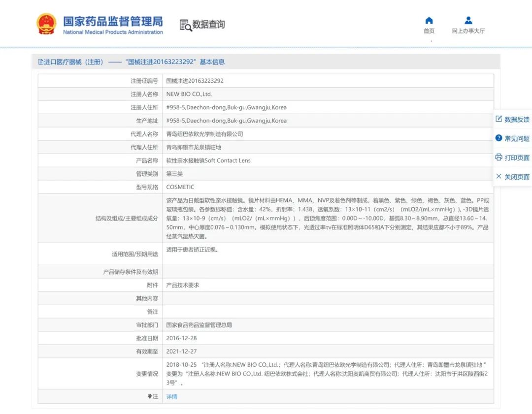Select the 网上办事大厅 navigation label
532x414 pixels.
pos(468,31)
